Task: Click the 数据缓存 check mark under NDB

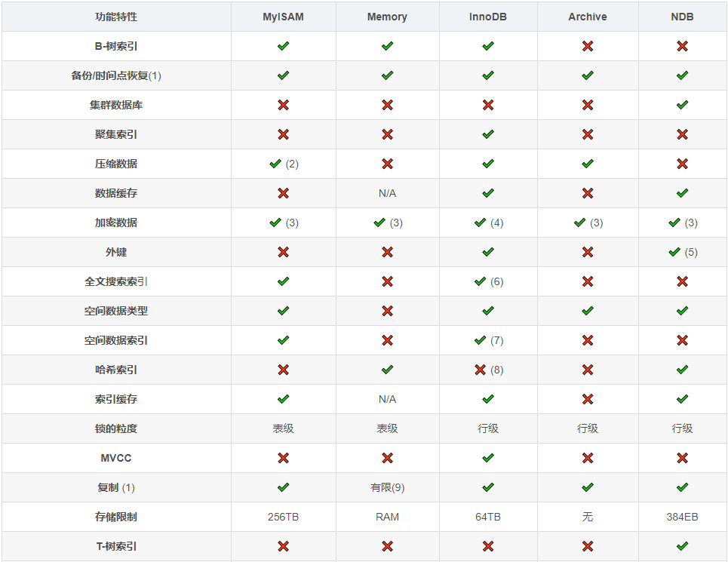Action: pyautogui.click(x=682, y=193)
